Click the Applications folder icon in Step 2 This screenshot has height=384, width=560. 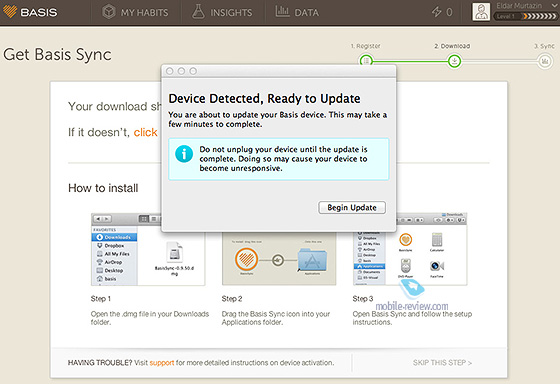coord(312,260)
